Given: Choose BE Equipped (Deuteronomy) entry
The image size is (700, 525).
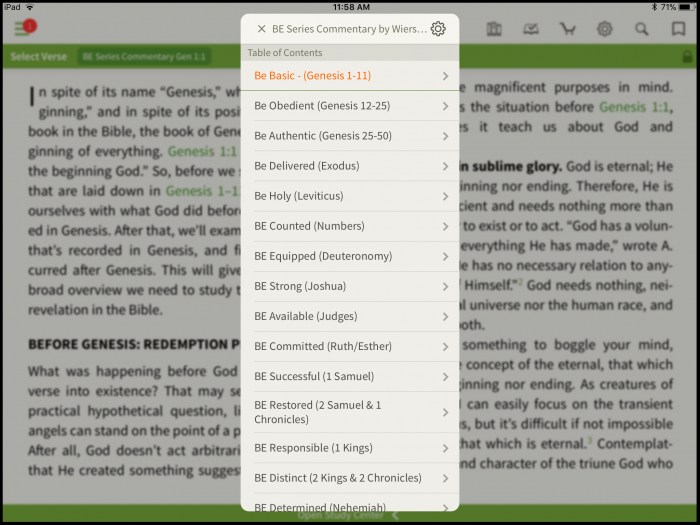Looking at the screenshot, I should 350,256.
